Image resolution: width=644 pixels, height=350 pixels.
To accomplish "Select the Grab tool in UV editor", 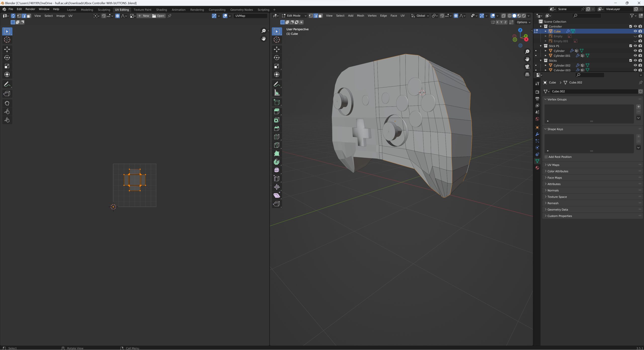I will tap(7, 103).
